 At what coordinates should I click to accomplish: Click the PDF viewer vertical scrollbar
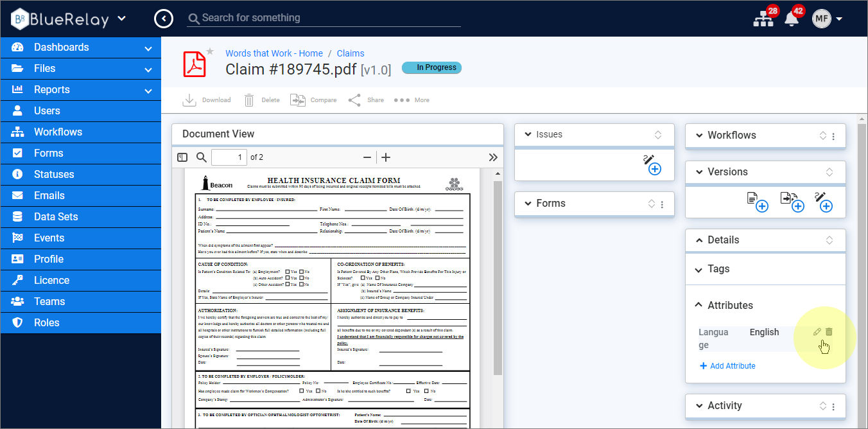point(498,277)
